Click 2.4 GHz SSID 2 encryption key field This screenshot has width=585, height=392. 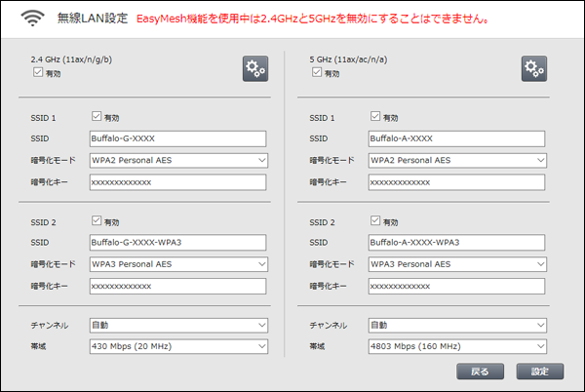[x=178, y=286]
